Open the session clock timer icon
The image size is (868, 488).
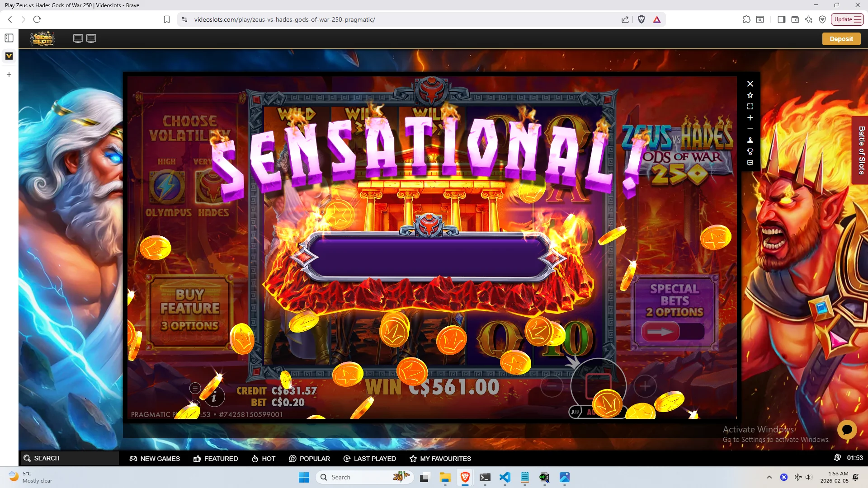837,458
